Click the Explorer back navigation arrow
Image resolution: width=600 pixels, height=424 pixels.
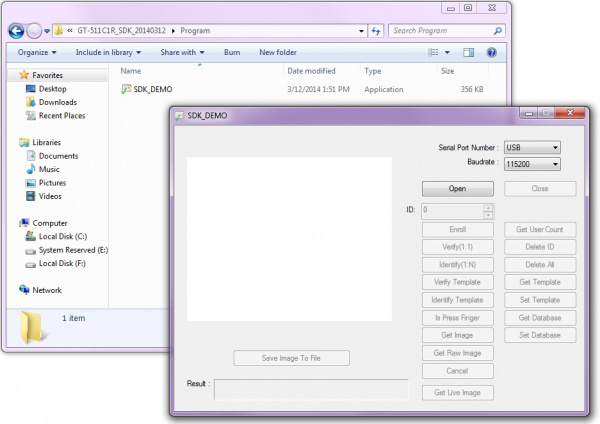(x=17, y=31)
